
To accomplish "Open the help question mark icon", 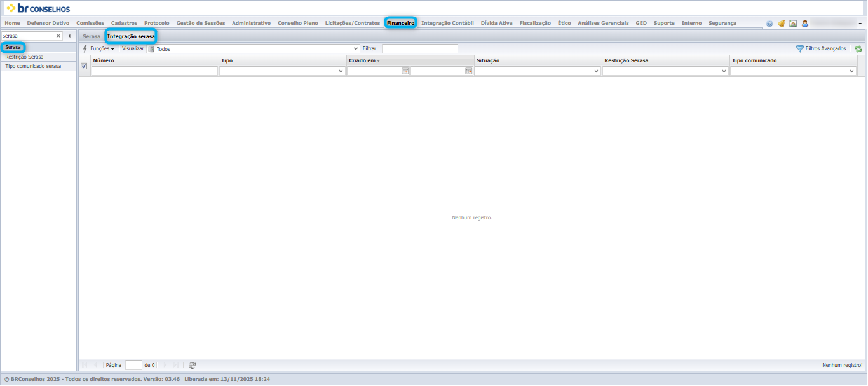I will 770,24.
